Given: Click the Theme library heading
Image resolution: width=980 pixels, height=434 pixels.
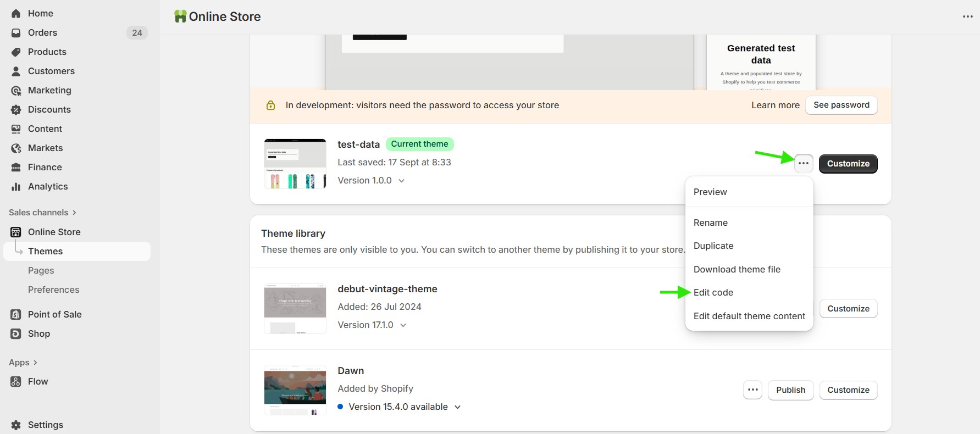Looking at the screenshot, I should [x=294, y=233].
